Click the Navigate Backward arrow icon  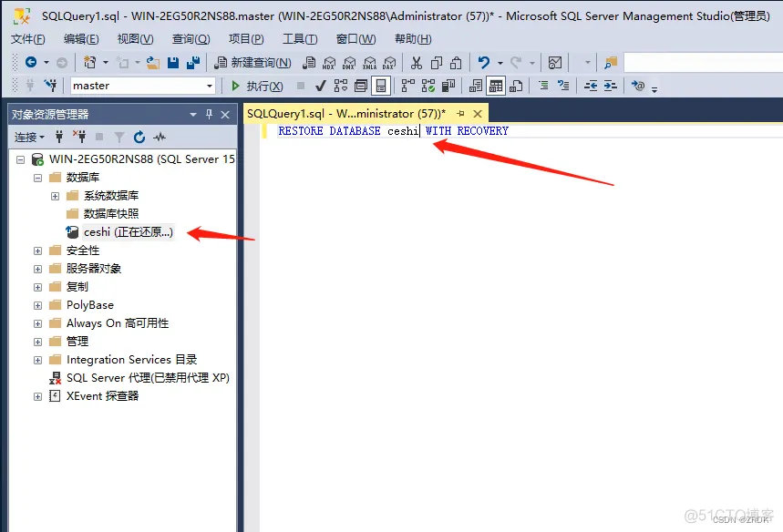coord(31,62)
